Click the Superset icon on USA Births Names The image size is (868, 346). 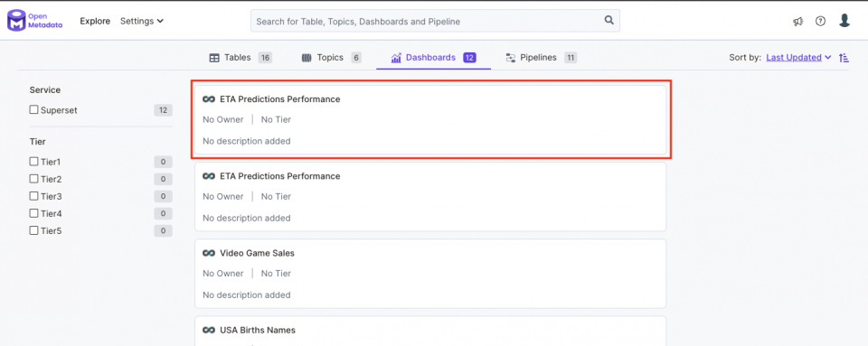coord(209,330)
